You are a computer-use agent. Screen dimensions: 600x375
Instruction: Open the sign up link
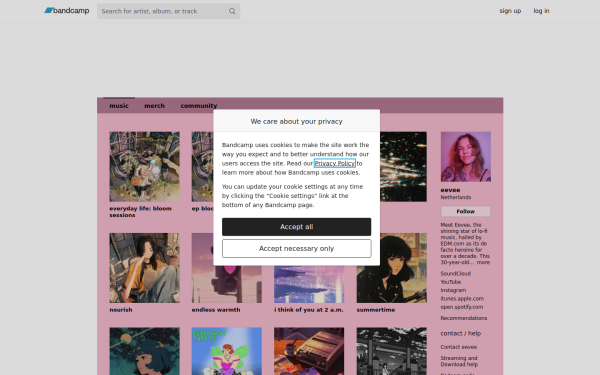point(510,11)
